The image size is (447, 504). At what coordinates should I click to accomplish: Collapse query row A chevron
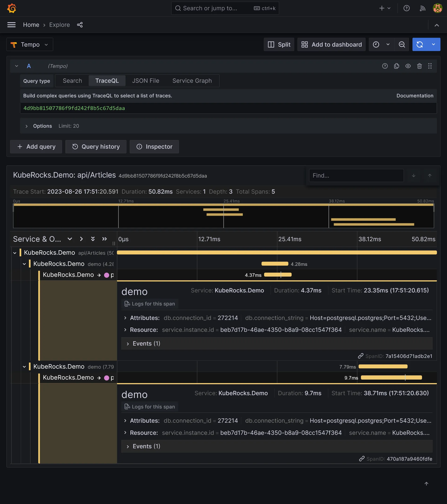(x=17, y=66)
